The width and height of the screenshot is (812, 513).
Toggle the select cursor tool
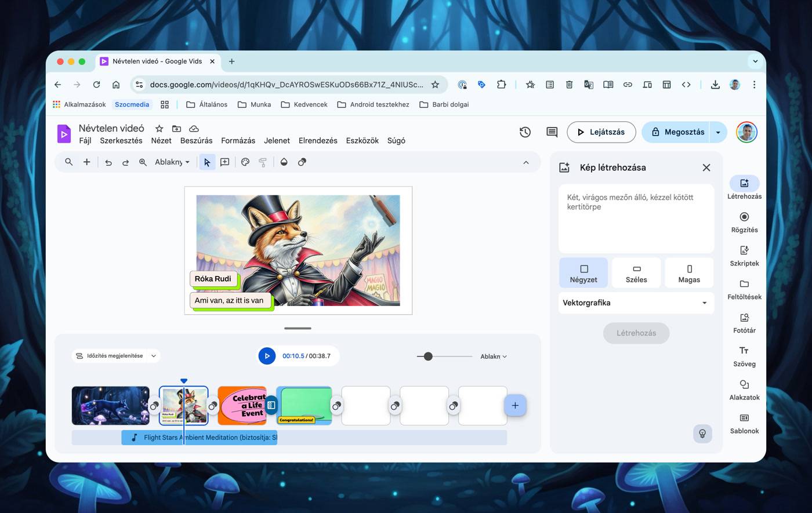click(x=207, y=162)
